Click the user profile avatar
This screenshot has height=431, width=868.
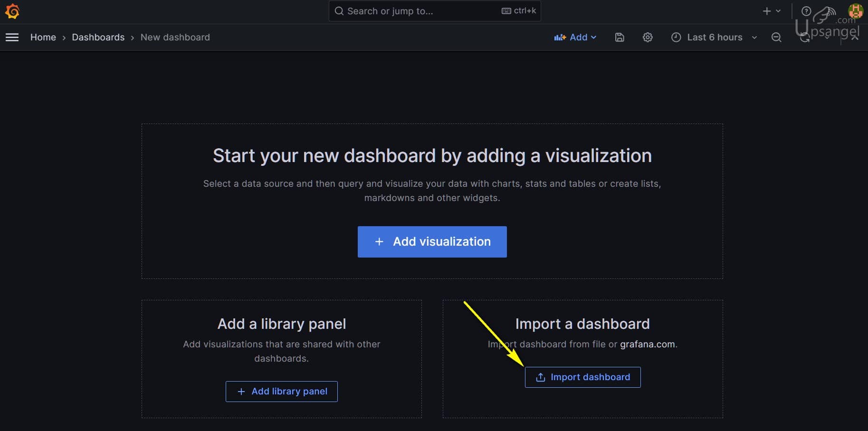[855, 11]
